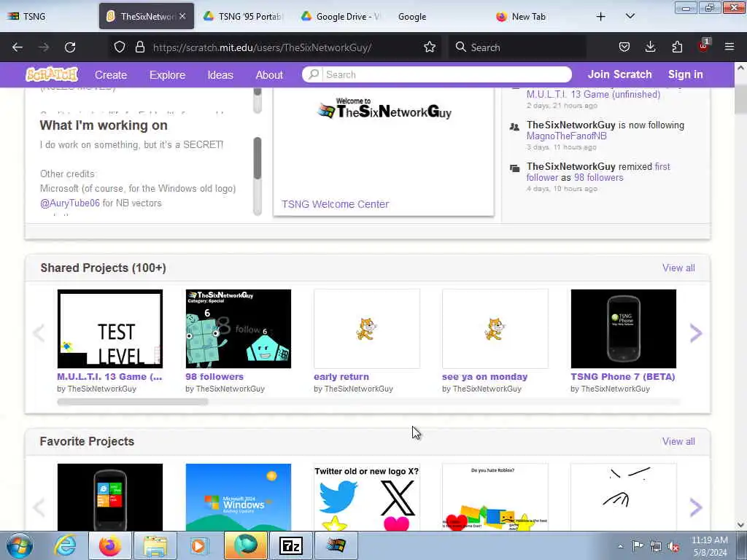
Task: Click the taskbar clock showing 11:19 AM
Action: pos(709,546)
